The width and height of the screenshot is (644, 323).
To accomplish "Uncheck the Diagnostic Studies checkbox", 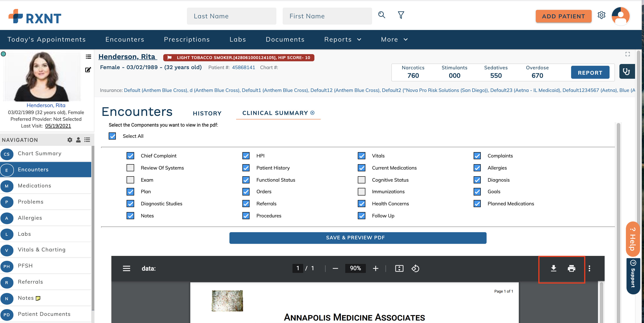I will [130, 204].
